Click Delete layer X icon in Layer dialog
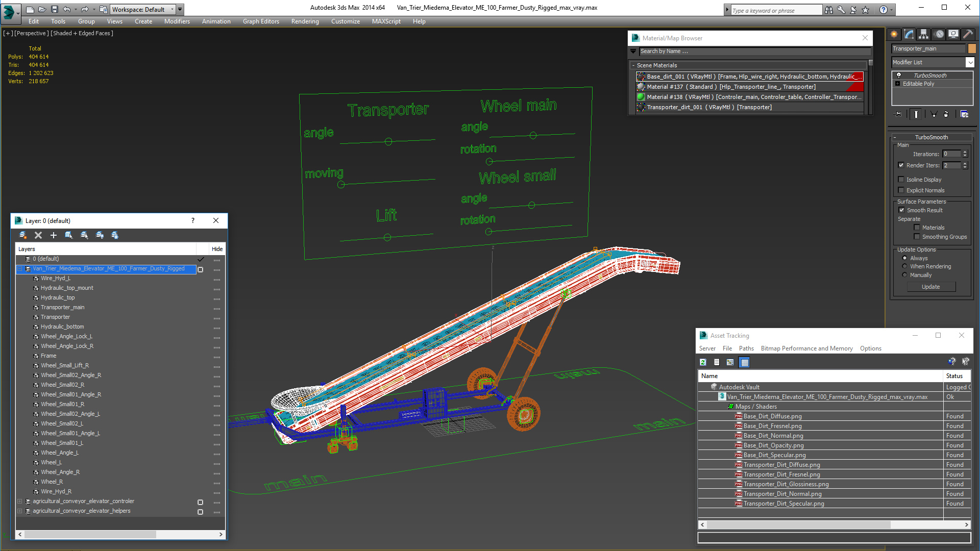 pyautogui.click(x=38, y=235)
